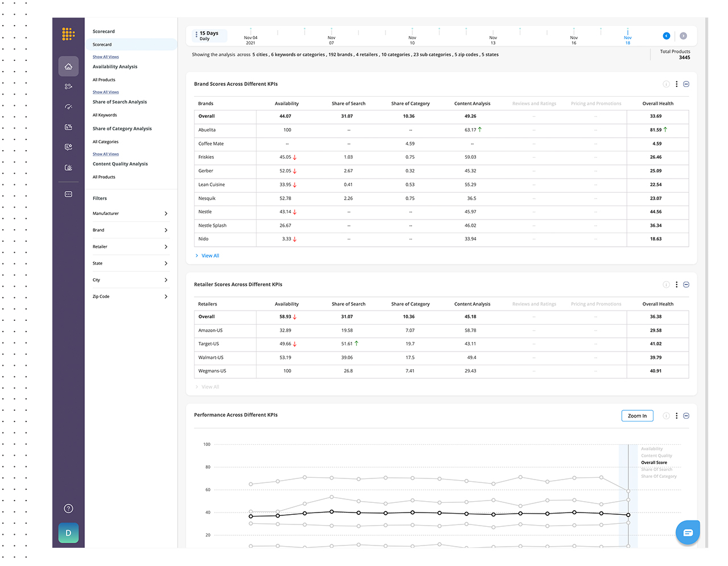Image resolution: width=728 pixels, height=566 pixels.
Task: Open the three-dot message box sidebar icon
Action: [x=68, y=194]
